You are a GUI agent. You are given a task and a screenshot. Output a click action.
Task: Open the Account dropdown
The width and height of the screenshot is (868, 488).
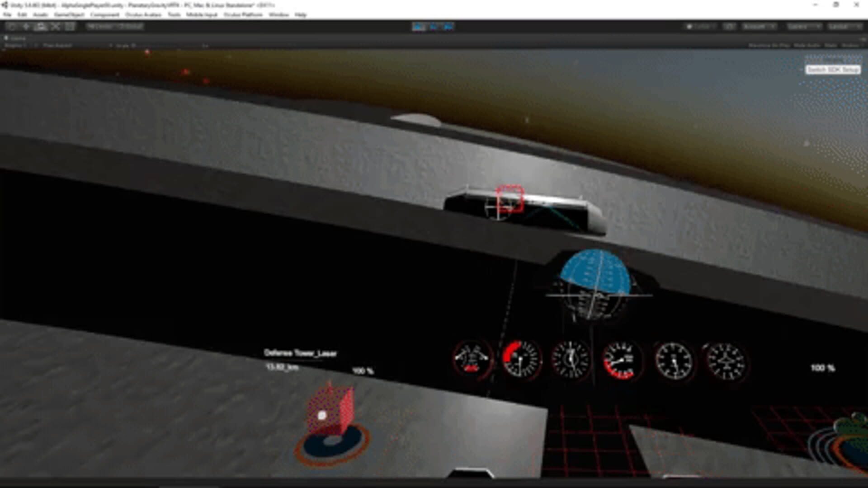point(759,27)
